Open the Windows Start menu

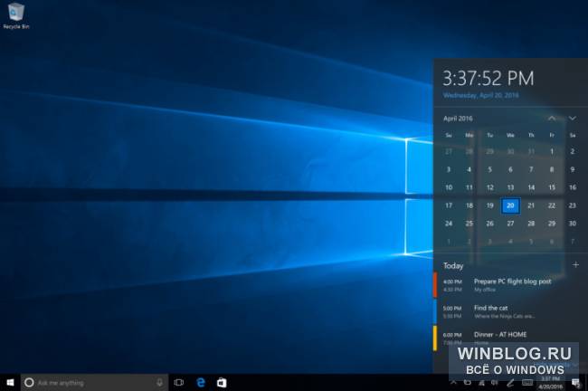pos(10,382)
